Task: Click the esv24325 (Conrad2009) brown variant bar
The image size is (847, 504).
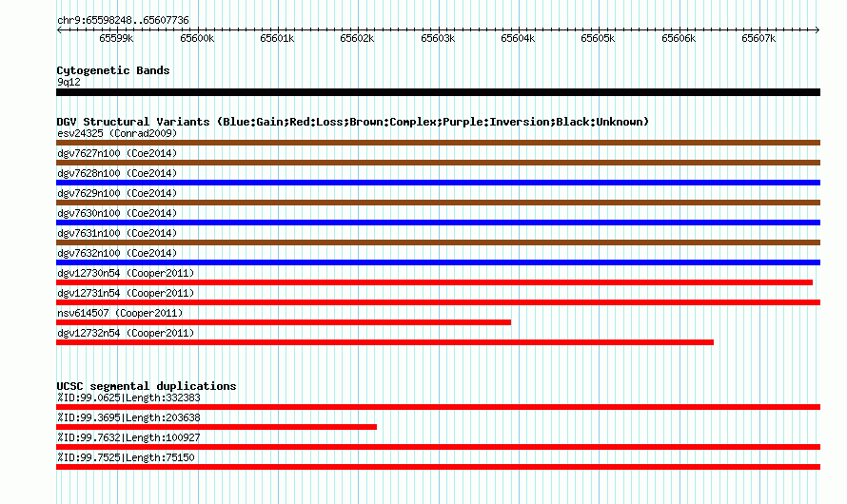Action: 438,143
